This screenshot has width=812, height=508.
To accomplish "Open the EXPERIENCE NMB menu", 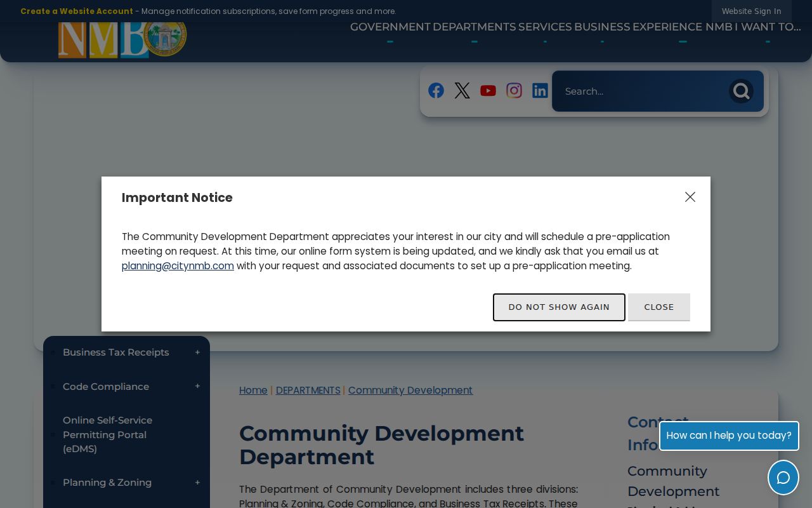I will (683, 27).
